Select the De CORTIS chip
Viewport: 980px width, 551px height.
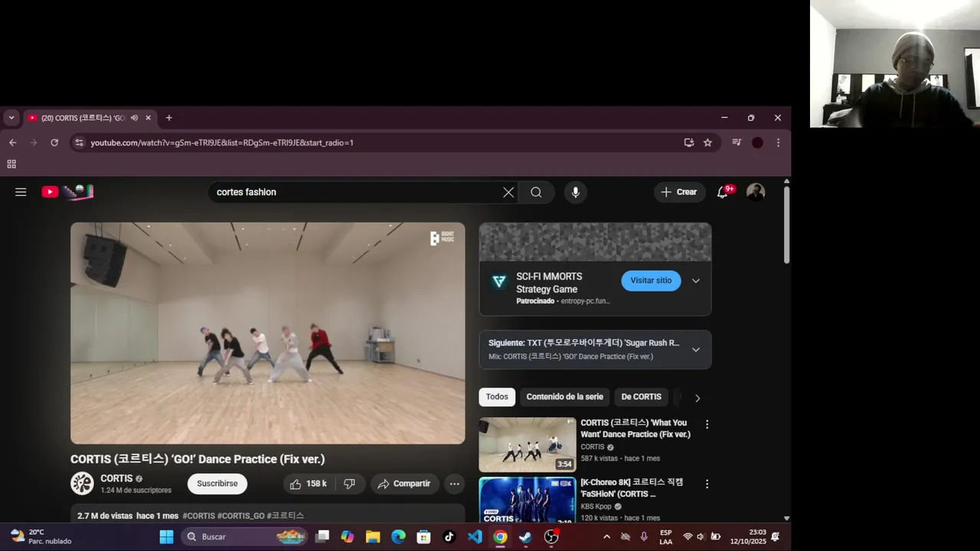642,397
